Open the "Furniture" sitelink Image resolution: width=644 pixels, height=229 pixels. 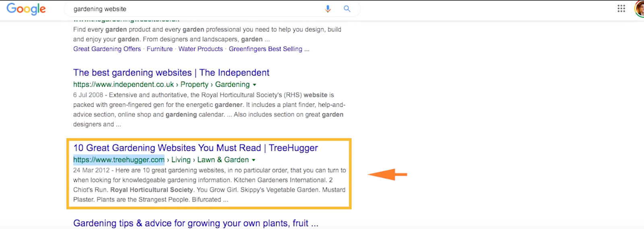[x=159, y=49]
